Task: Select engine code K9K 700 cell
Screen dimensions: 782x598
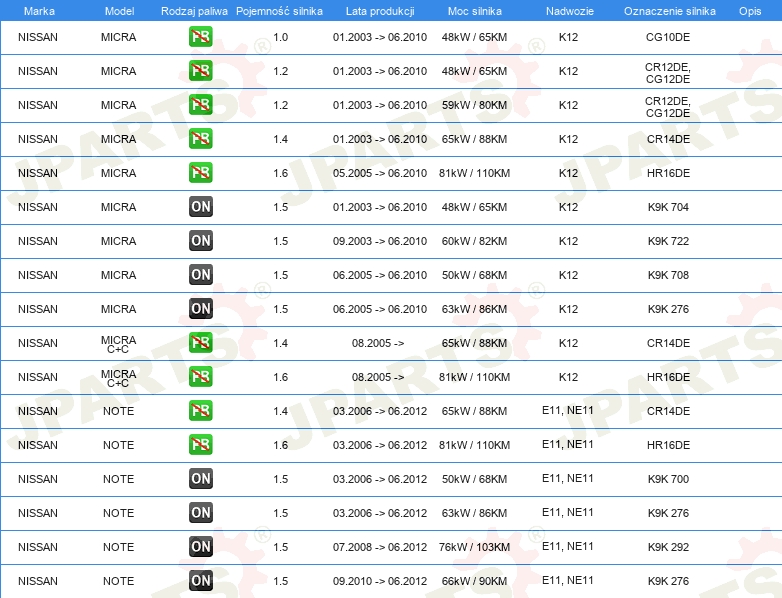Action: [668, 479]
